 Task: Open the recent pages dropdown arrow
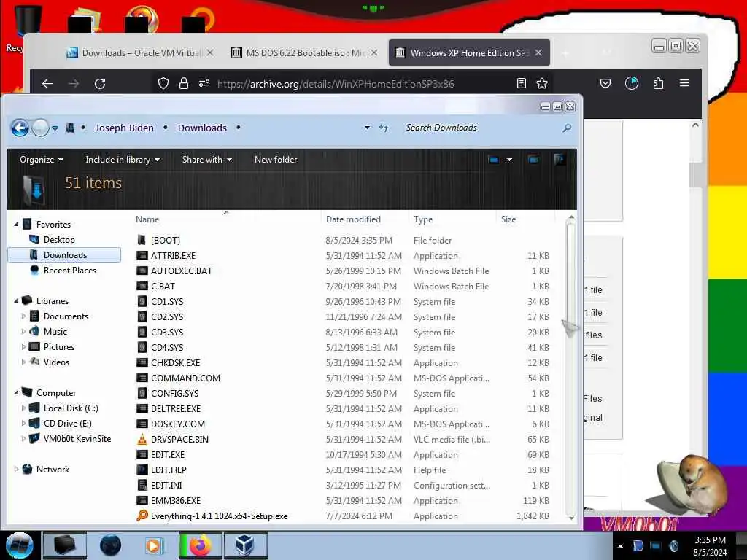pyautogui.click(x=55, y=128)
